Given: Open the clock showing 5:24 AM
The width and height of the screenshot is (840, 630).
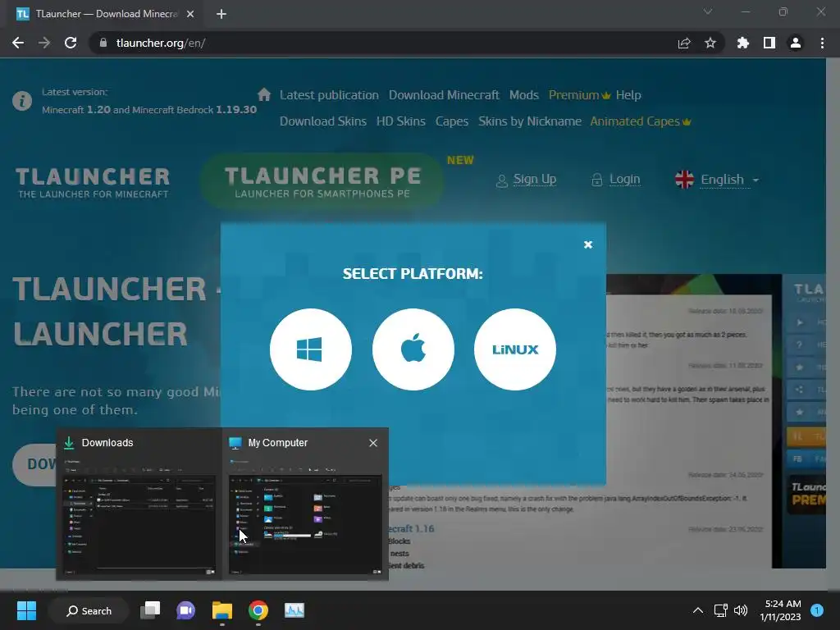Looking at the screenshot, I should [x=780, y=610].
